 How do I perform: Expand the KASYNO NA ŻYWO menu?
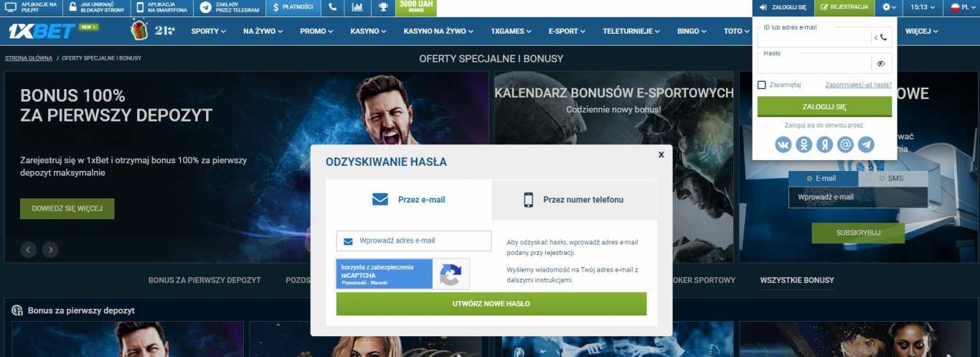coord(438,32)
